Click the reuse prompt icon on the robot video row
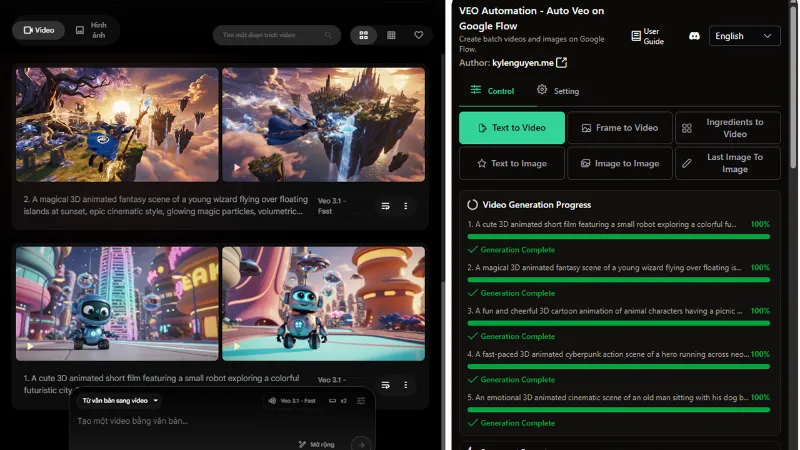The image size is (800, 450). 385,385
